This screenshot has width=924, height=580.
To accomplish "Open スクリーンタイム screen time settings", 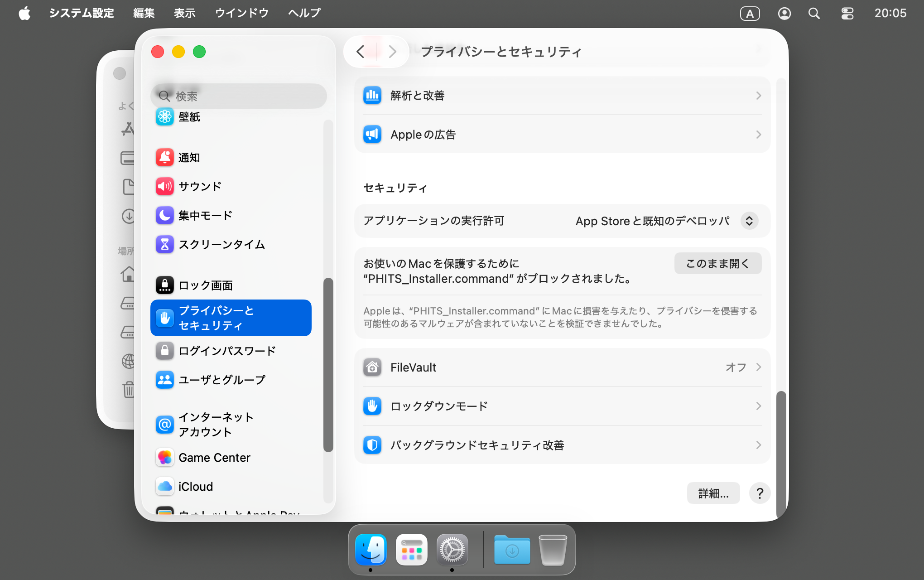I will [221, 244].
